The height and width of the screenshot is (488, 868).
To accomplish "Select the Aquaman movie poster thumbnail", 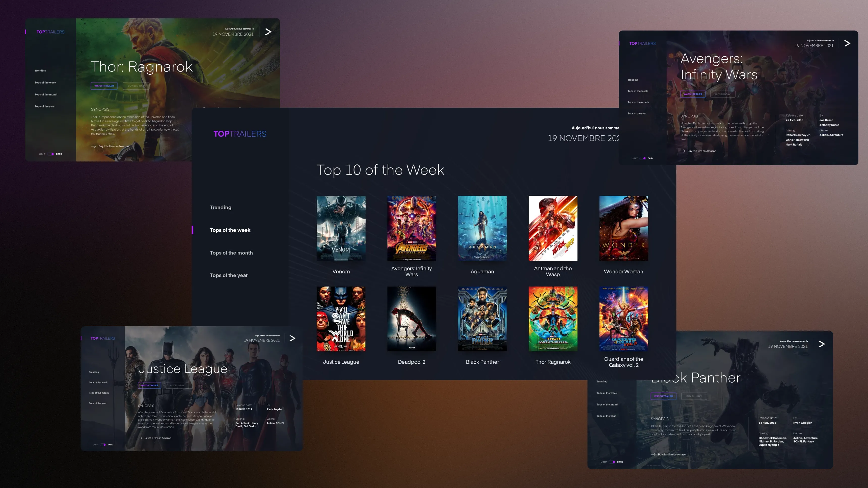I will coord(482,228).
